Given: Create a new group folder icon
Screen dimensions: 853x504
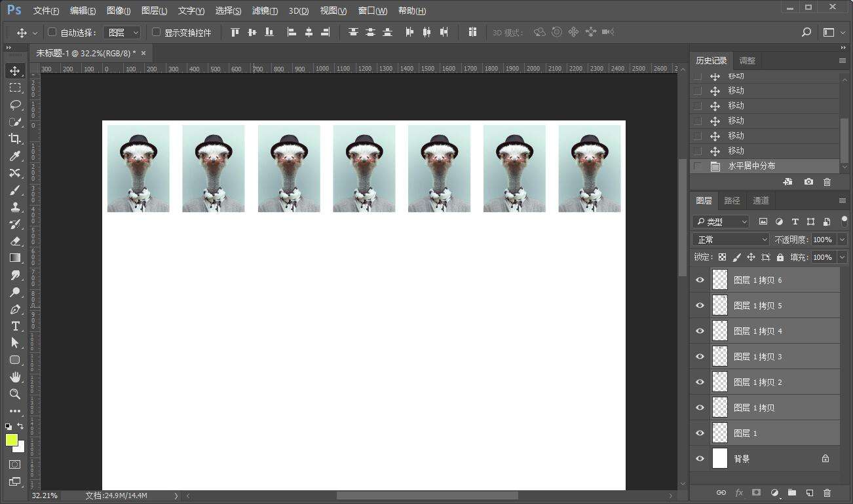Looking at the screenshot, I should pyautogui.click(x=792, y=492).
